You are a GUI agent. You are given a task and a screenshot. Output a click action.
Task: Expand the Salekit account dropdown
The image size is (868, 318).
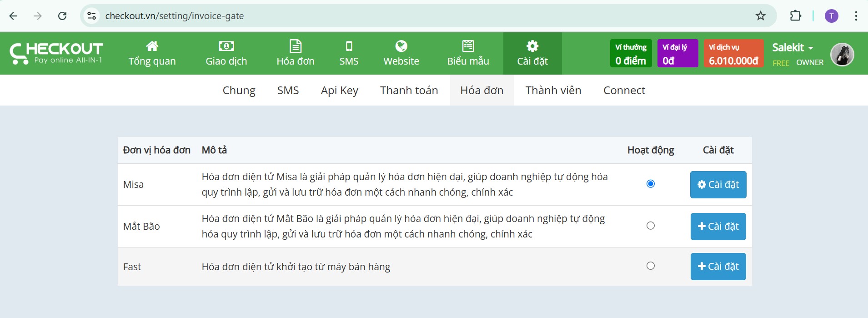pyautogui.click(x=793, y=47)
